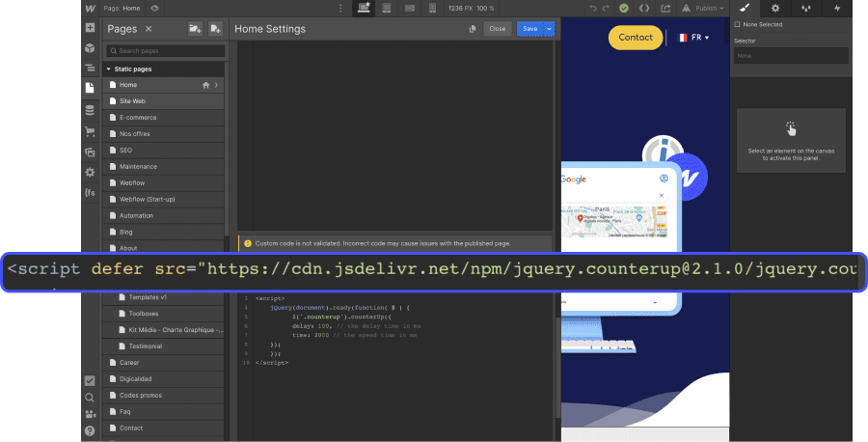Select the Home page row
The image size is (868, 442).
(163, 85)
